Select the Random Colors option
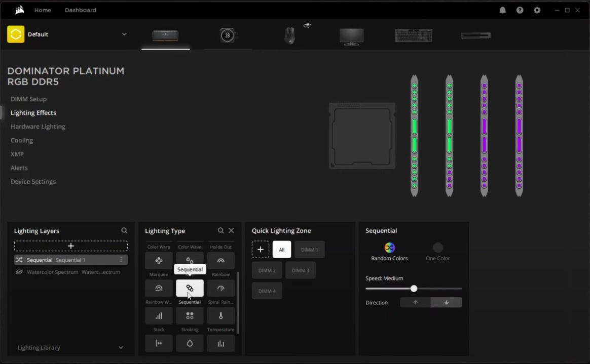The image size is (590, 364). click(x=389, y=248)
